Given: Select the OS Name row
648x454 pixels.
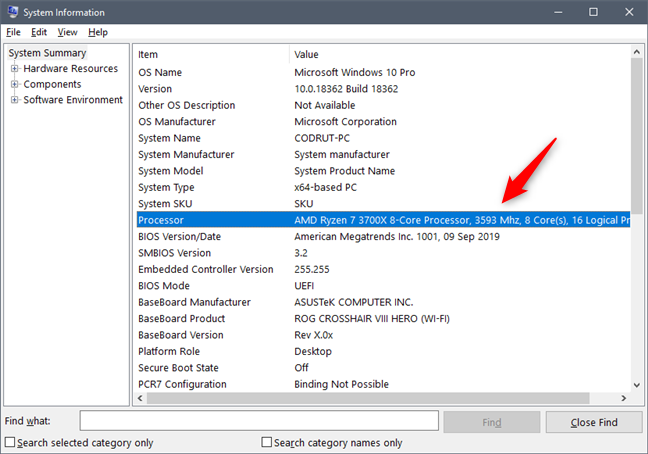Looking at the screenshot, I should 383,72.
